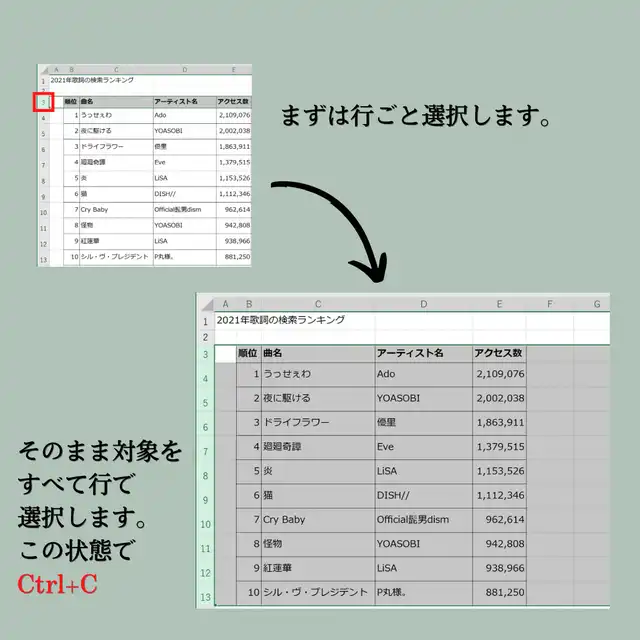Viewport: 640px width, 640px height.
Task: Select row 13 header in larger spreadsheet
Action: tap(205, 598)
